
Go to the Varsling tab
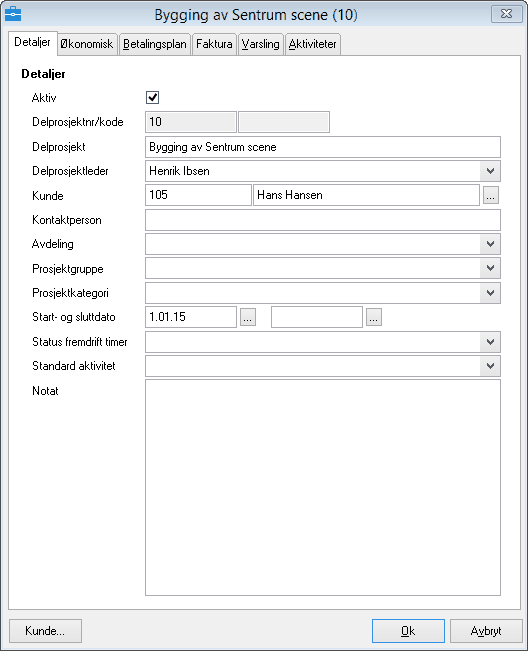tap(261, 44)
